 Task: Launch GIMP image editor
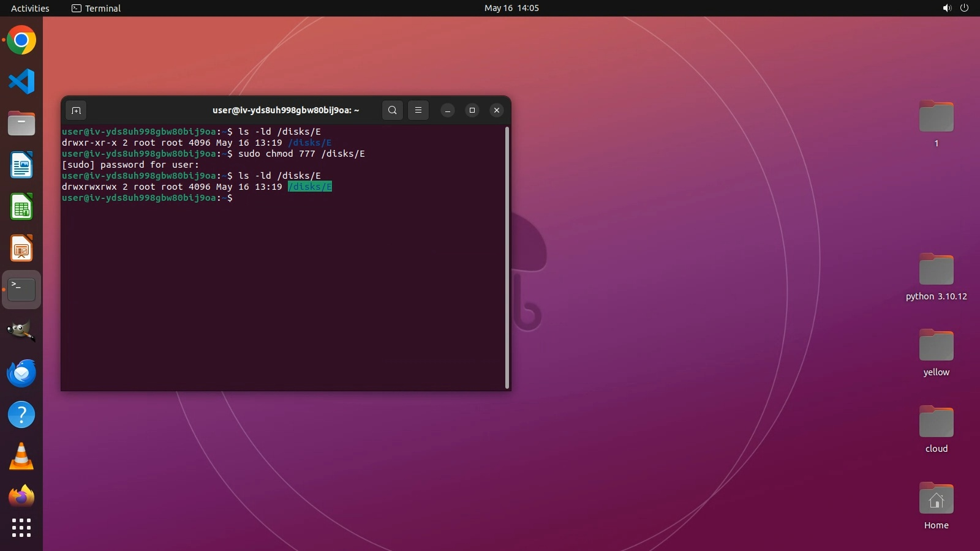coord(21,331)
